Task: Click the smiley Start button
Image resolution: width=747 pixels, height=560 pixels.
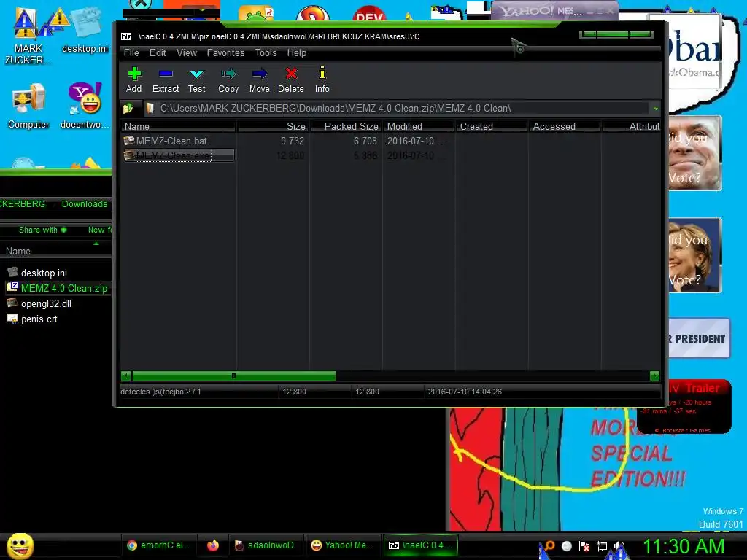Action: tap(20, 545)
